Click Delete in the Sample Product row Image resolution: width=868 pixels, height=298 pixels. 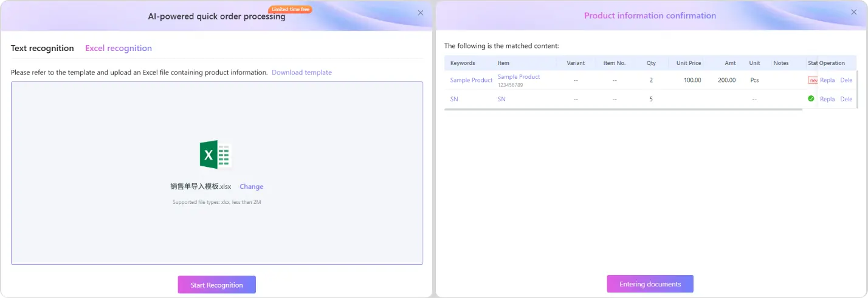(846, 80)
